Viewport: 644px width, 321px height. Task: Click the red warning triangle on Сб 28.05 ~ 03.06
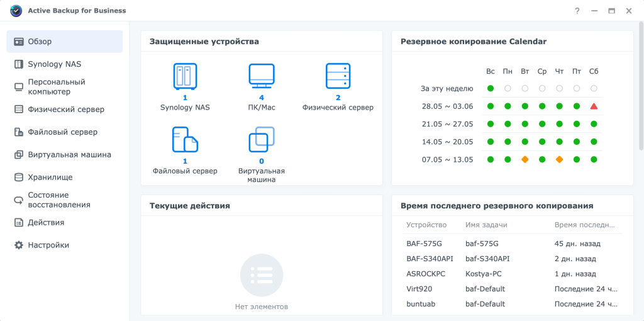click(594, 106)
